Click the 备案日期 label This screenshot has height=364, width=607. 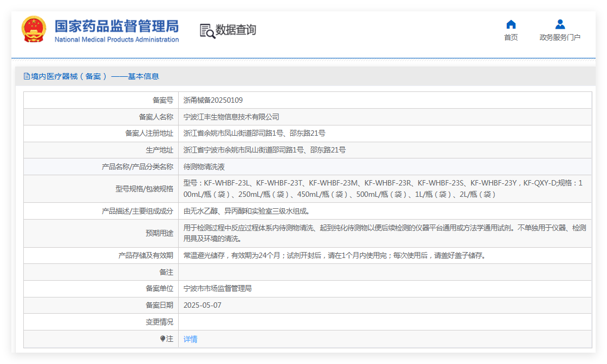click(x=160, y=305)
